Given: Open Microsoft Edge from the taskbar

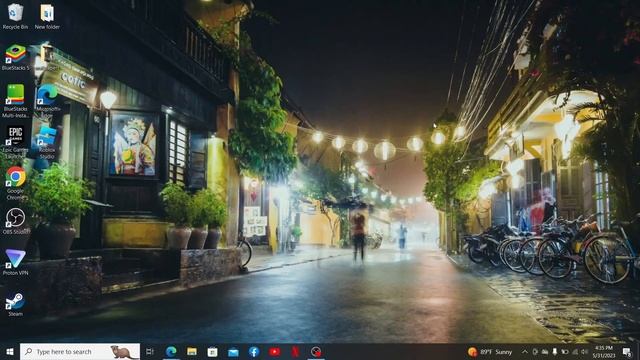Looking at the screenshot, I should (171, 351).
